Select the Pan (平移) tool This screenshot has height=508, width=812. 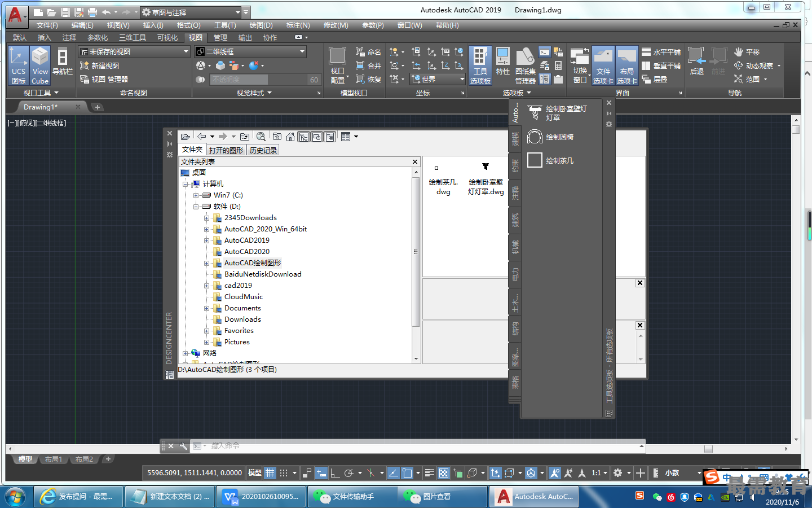pyautogui.click(x=747, y=52)
